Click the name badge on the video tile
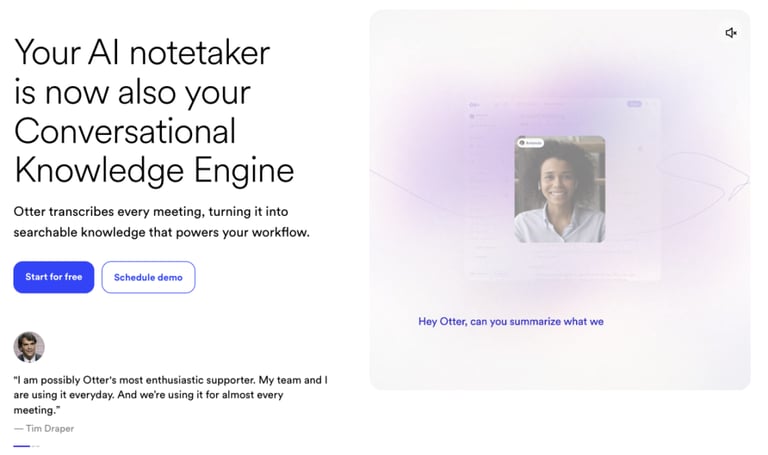Viewport: 768px width, 455px height. pyautogui.click(x=530, y=143)
